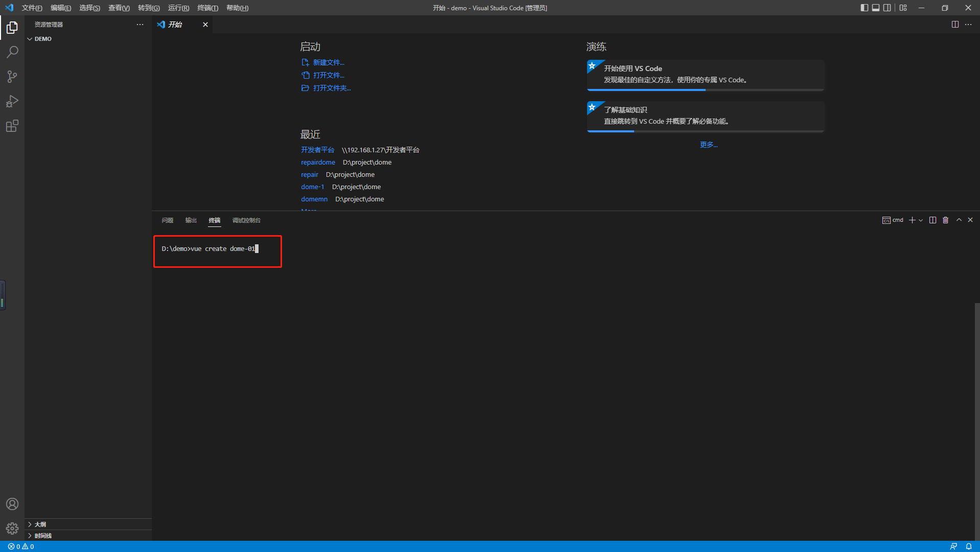The image size is (980, 552).
Task: Switch to the 问题 panel tab
Action: 168,220
